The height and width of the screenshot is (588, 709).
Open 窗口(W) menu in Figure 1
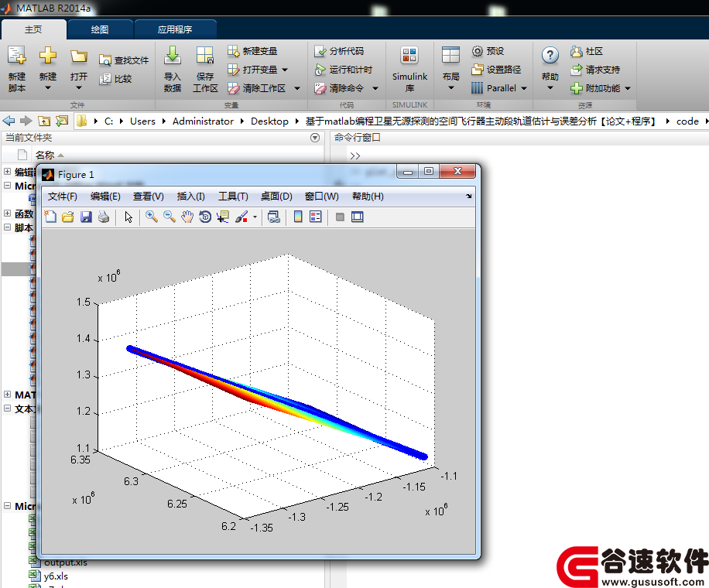321,197
